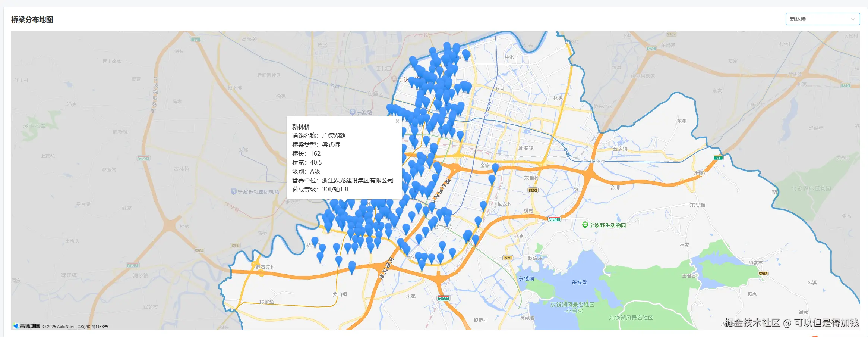Click the AutoNavi copyright text
The image size is (868, 337).
pyautogui.click(x=75, y=327)
